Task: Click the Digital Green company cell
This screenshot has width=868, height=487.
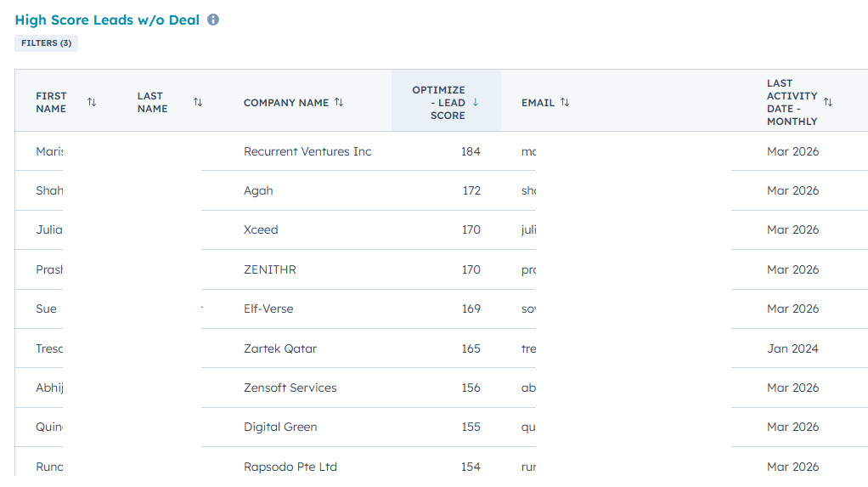Action: click(280, 428)
